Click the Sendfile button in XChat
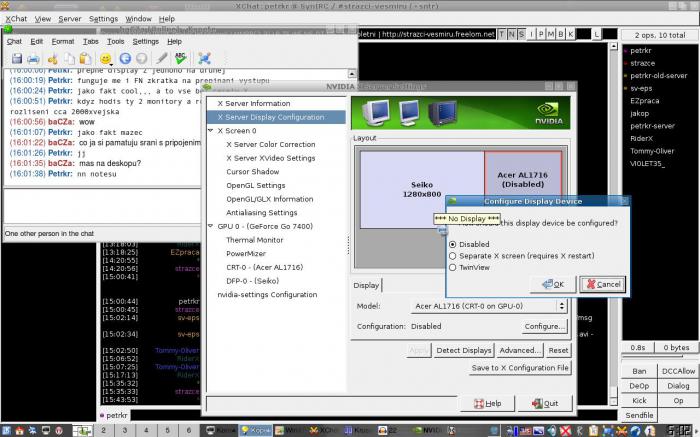Image resolution: width=700 pixels, height=437 pixels. point(639,415)
